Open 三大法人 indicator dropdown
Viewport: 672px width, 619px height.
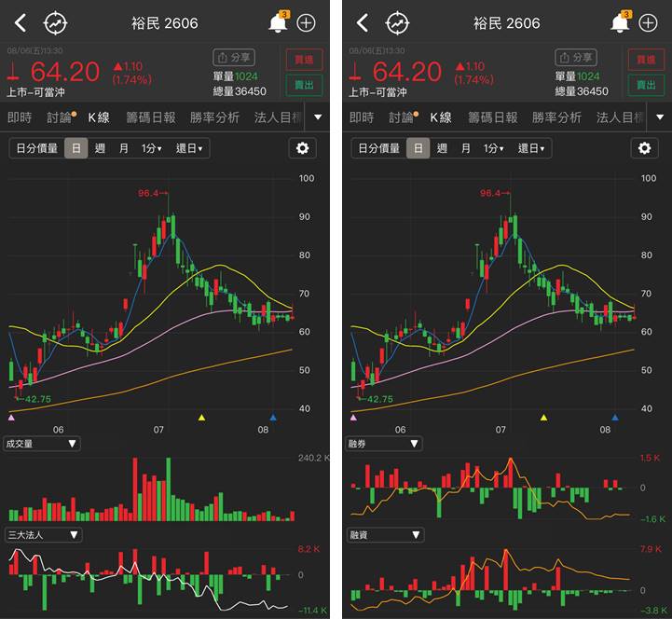[43, 535]
